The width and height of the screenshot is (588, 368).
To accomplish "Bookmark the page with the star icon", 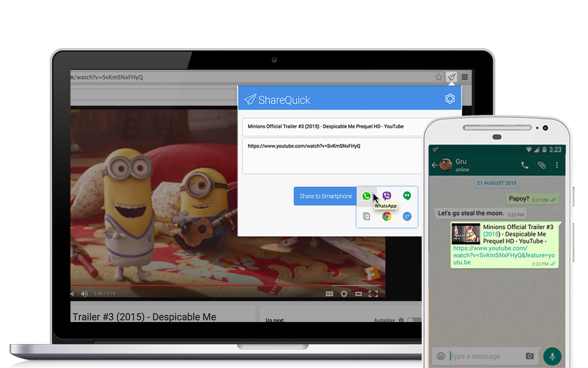I will (439, 77).
